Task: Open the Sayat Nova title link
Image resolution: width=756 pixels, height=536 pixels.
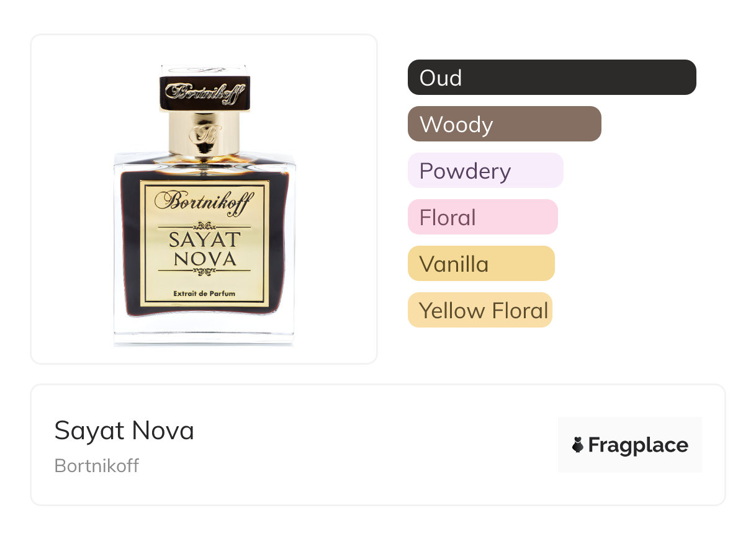Action: 124,431
